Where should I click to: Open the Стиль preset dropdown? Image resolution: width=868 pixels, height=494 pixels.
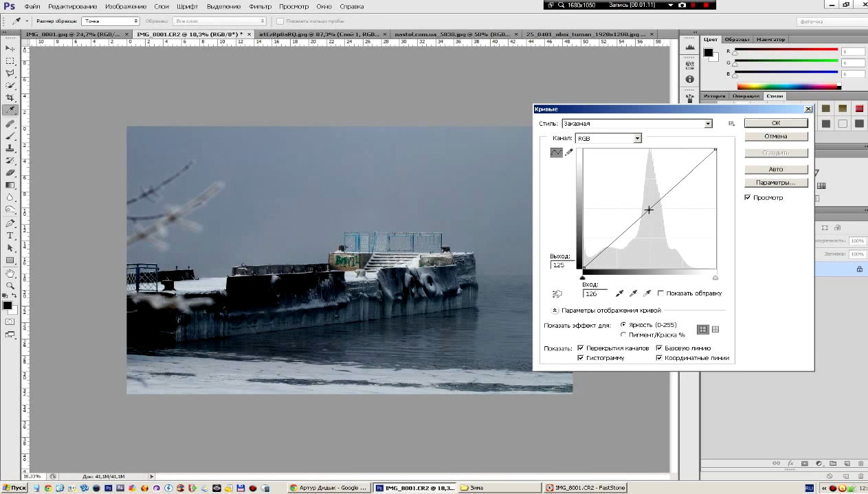708,124
